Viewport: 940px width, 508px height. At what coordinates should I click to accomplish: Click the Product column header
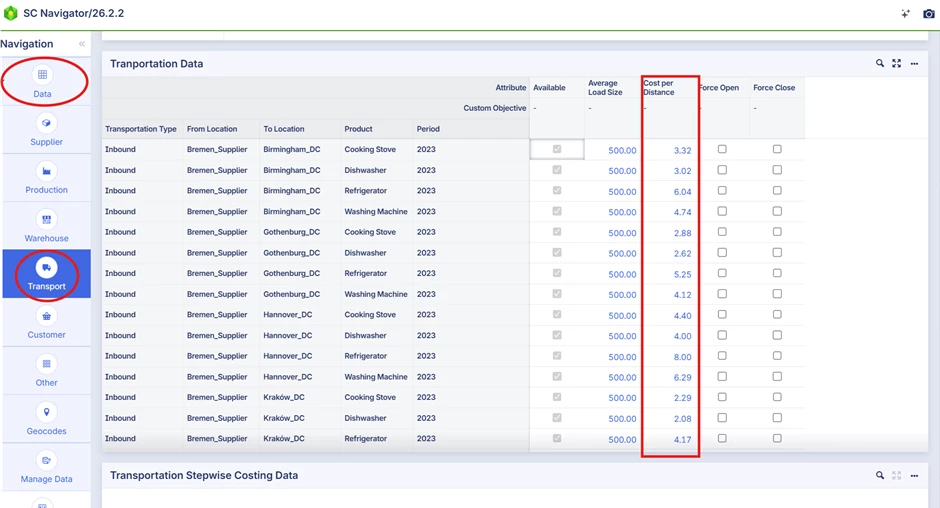tap(358, 129)
